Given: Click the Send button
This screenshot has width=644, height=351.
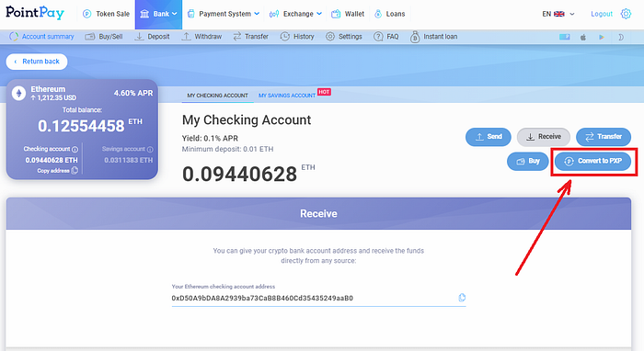Looking at the screenshot, I should [x=488, y=137].
